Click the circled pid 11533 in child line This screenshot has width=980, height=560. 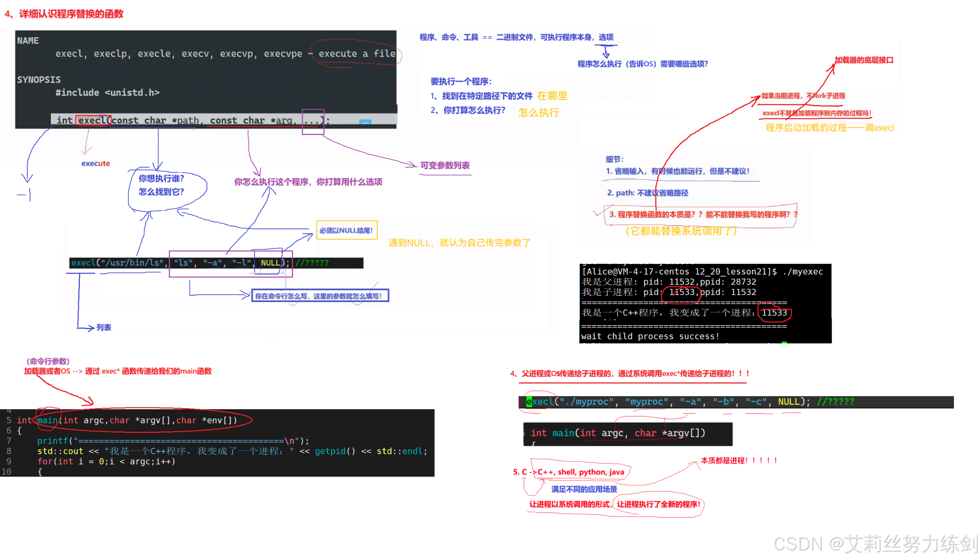click(x=681, y=292)
